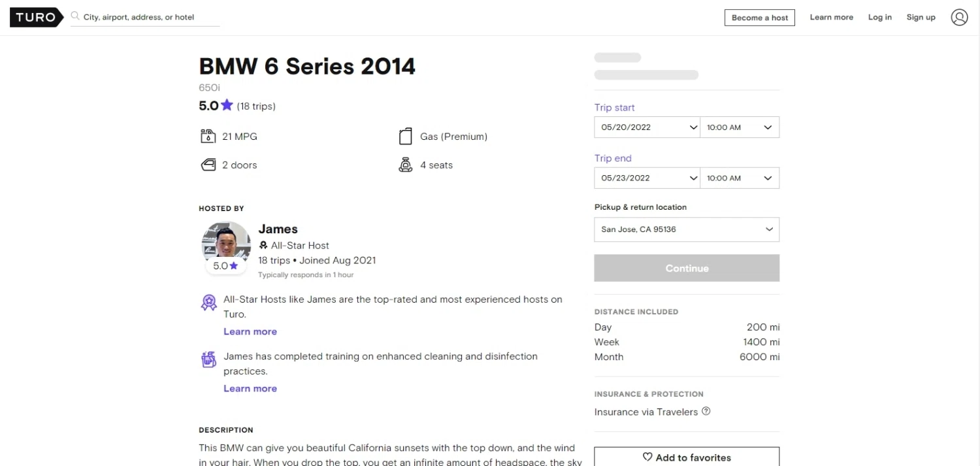
Task: Open Learn more in top navigation
Action: [x=831, y=18]
